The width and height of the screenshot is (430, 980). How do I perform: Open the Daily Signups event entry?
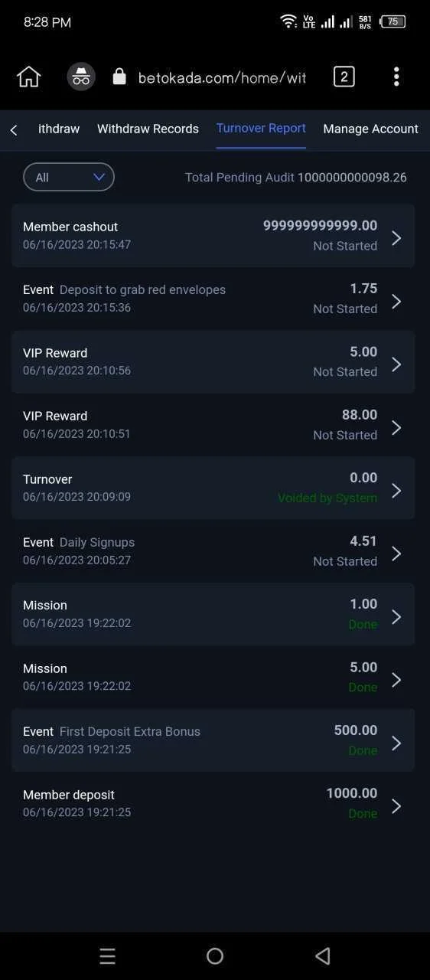coord(213,550)
